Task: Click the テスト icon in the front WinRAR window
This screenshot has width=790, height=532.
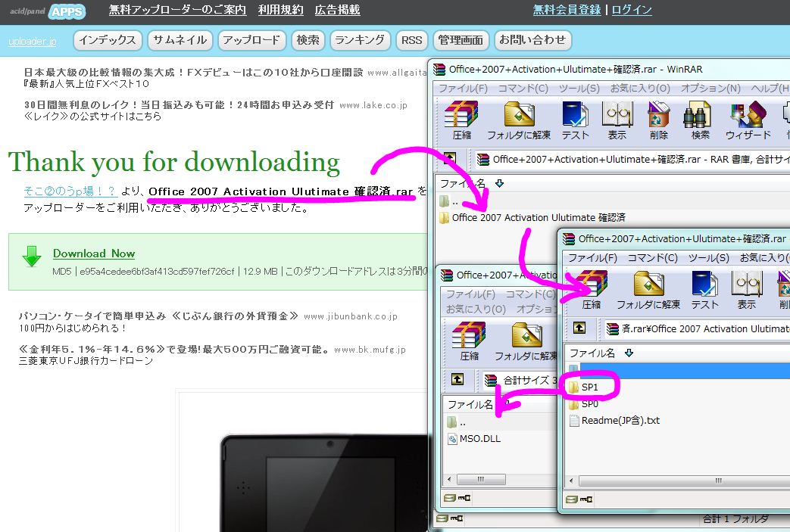Action: [704, 289]
